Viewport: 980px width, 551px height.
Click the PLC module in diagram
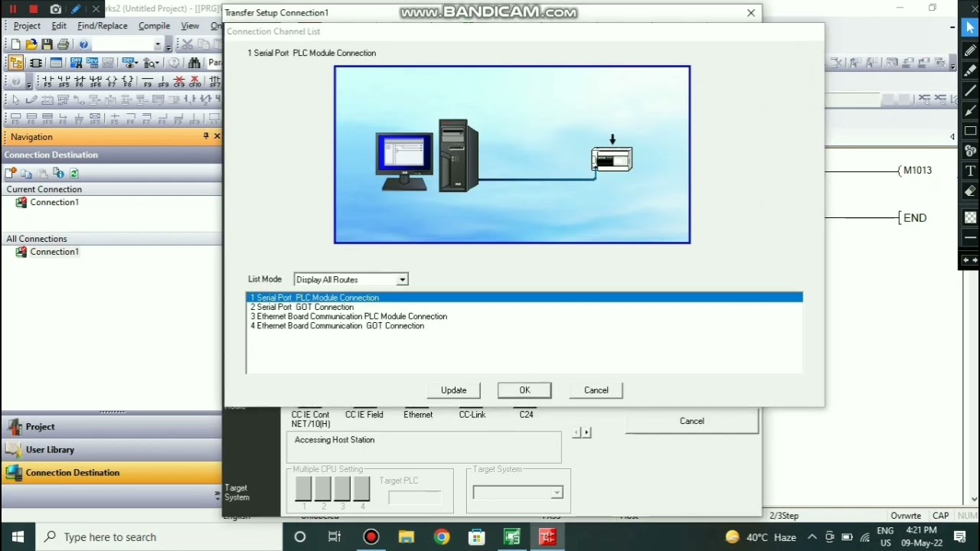coord(612,160)
